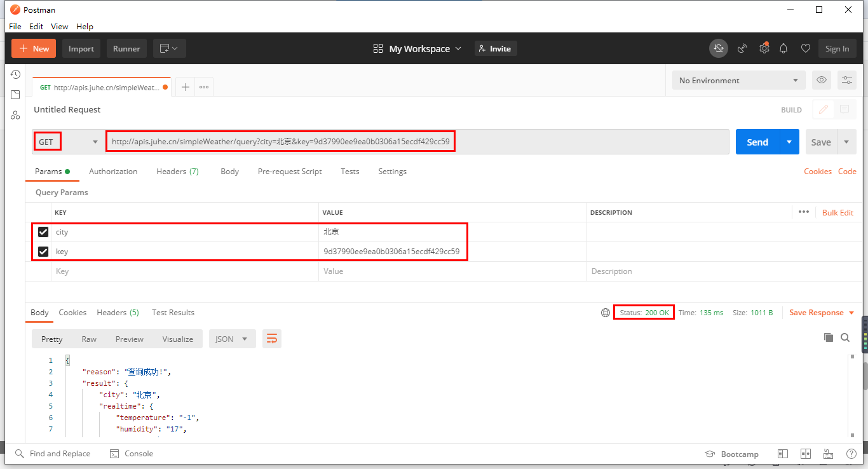This screenshot has width=868, height=469.
Task: Open manage environments sliders icon
Action: (x=847, y=80)
